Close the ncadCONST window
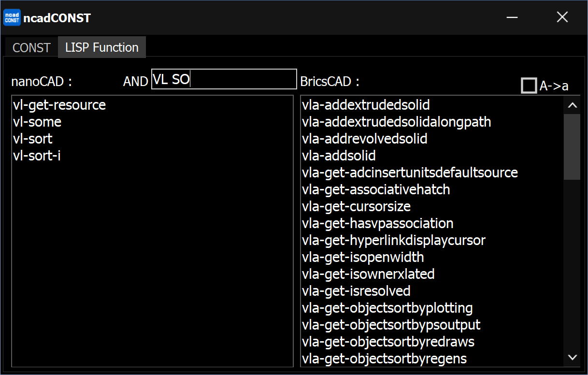Image resolution: width=588 pixels, height=375 pixels. pos(562,17)
